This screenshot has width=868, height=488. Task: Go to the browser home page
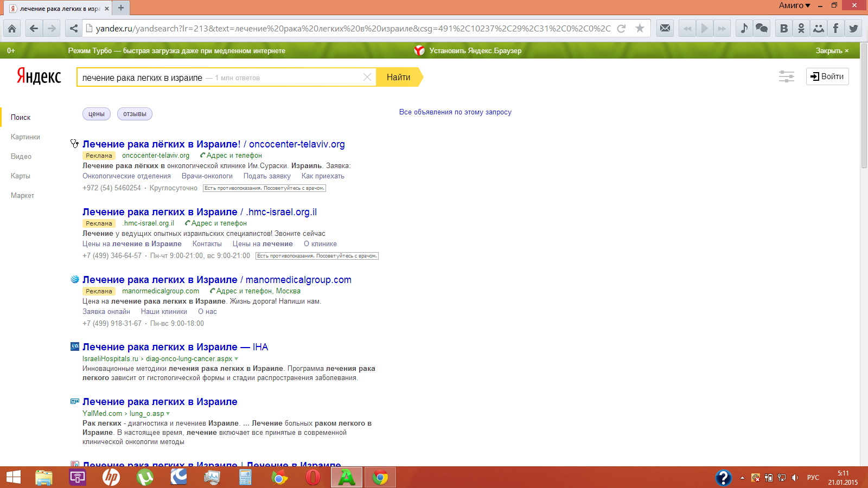(x=12, y=28)
